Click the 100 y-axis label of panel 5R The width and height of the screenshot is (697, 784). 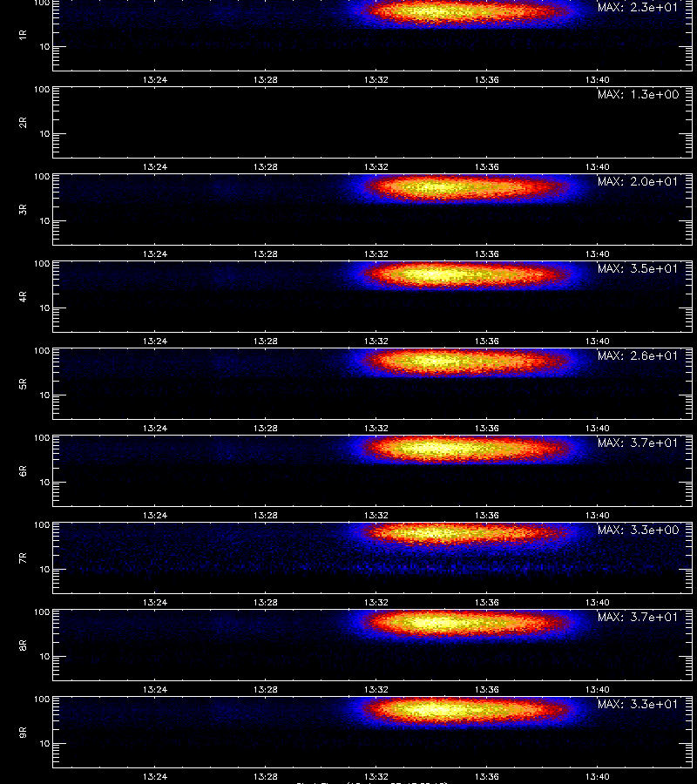(x=42, y=351)
